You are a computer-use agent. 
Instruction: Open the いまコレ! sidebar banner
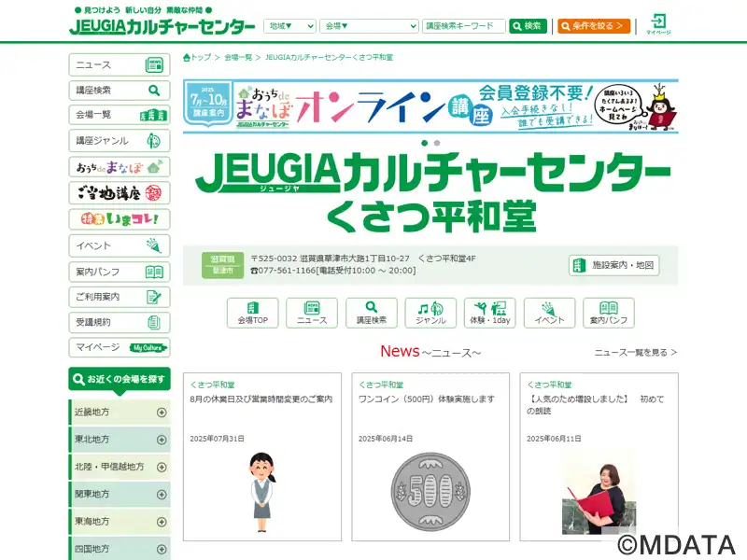[x=120, y=219]
